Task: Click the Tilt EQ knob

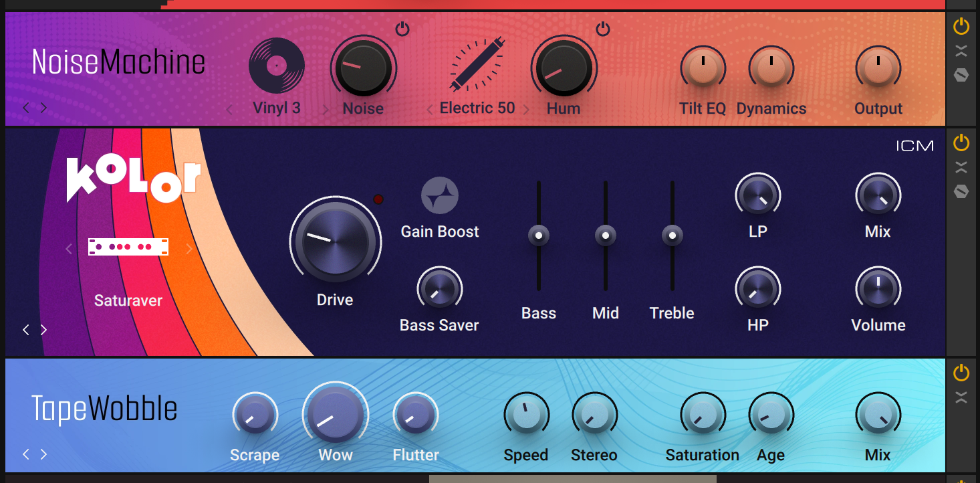Action: pos(703,70)
